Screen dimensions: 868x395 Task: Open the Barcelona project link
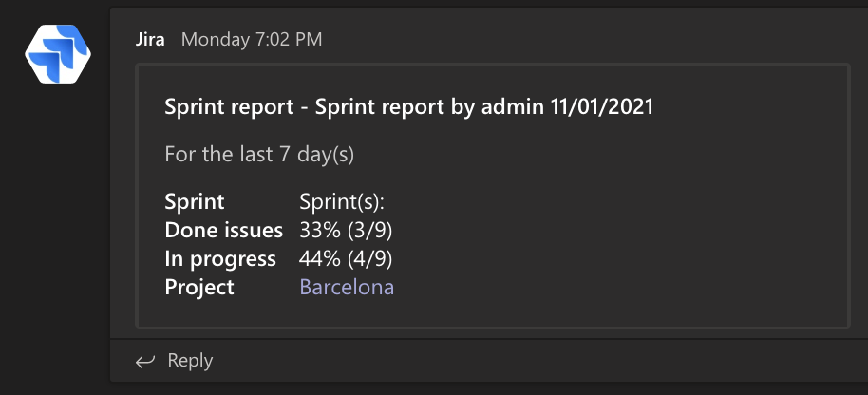[x=347, y=287]
